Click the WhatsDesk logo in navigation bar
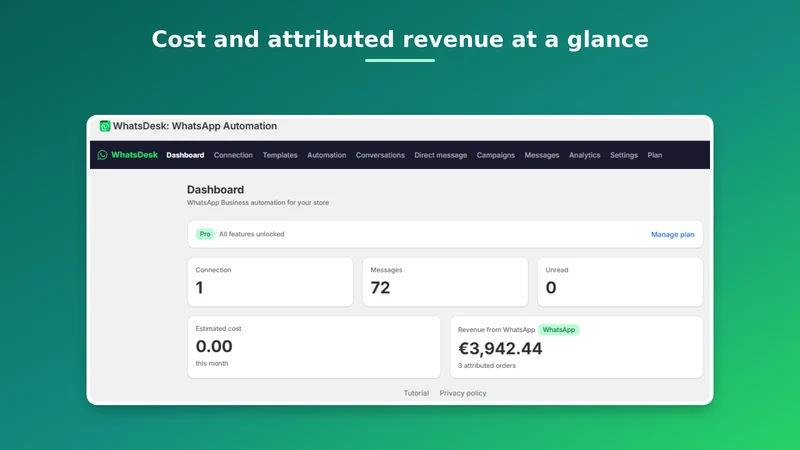 (128, 155)
